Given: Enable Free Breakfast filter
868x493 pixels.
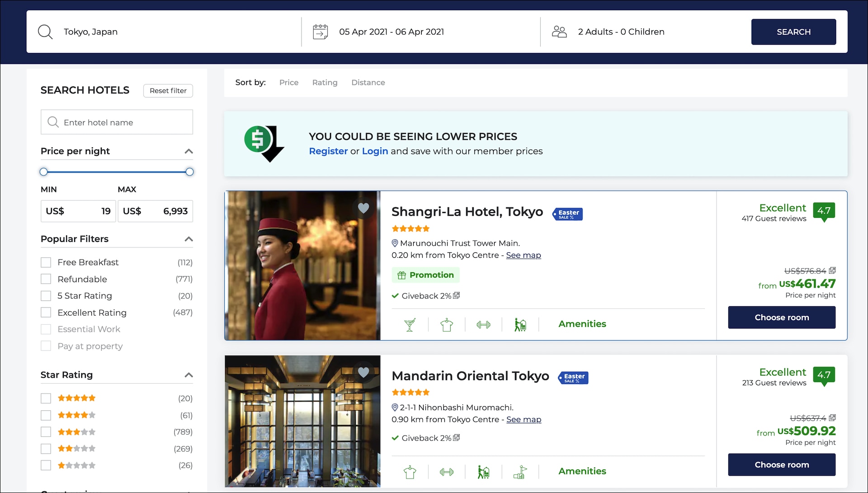Looking at the screenshot, I should 46,262.
